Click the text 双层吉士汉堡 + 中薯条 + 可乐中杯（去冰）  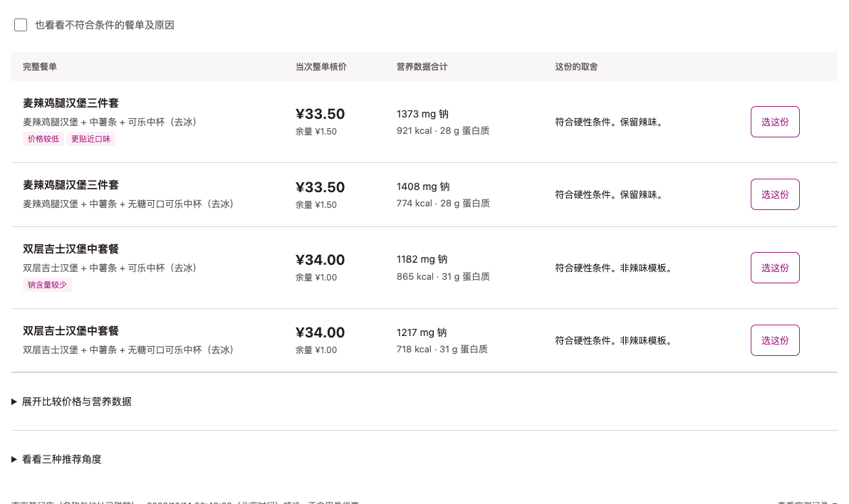coord(110,268)
